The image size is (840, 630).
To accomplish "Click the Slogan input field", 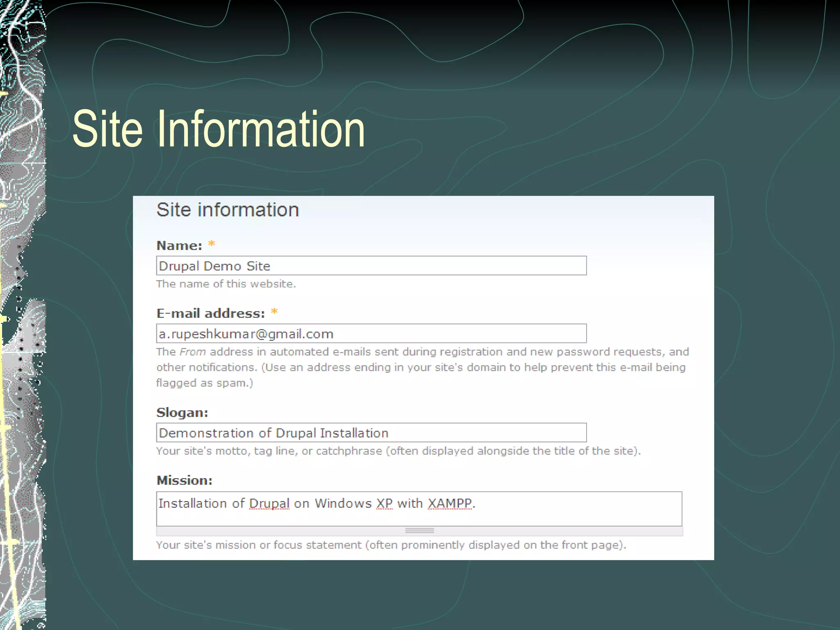I will pos(371,433).
